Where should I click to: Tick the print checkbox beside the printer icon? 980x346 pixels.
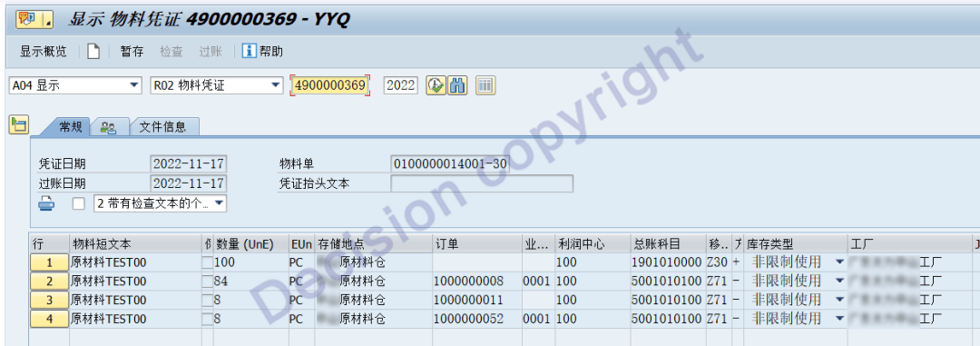pos(78,204)
